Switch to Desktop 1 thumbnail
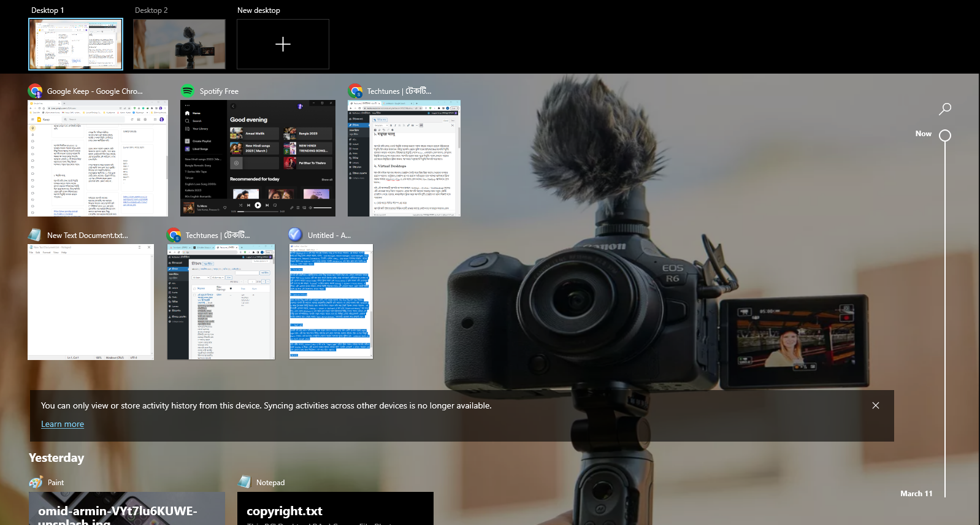980x525 pixels. pos(75,44)
